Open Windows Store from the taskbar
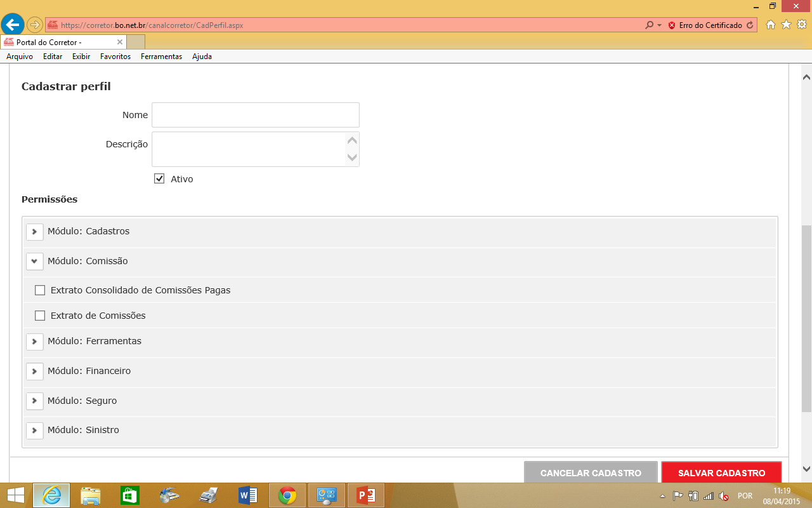The width and height of the screenshot is (812, 508). click(129, 495)
